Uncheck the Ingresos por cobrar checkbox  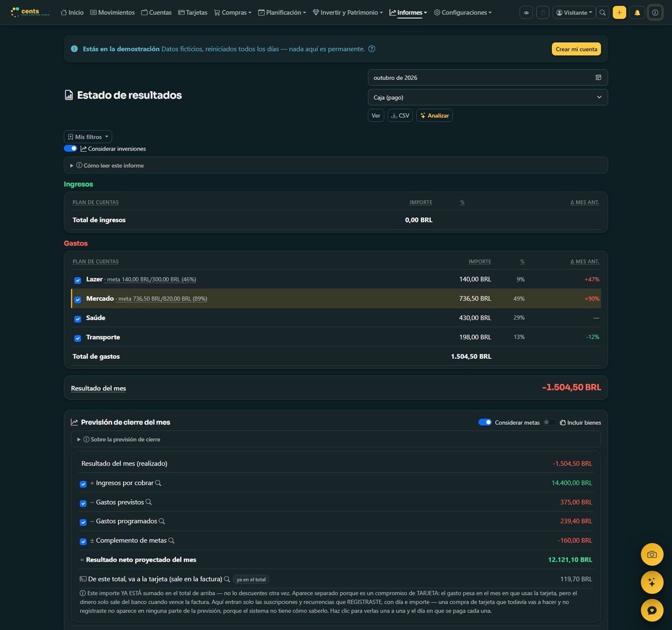[83, 484]
